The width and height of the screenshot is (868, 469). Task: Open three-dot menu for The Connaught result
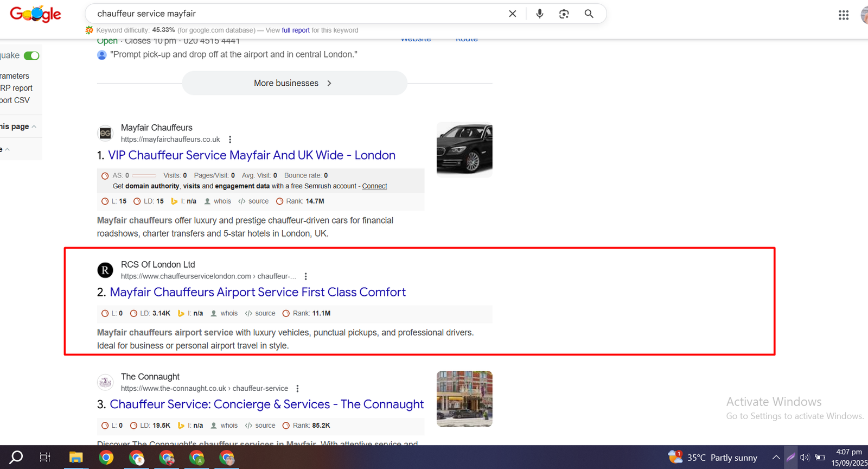pos(297,389)
